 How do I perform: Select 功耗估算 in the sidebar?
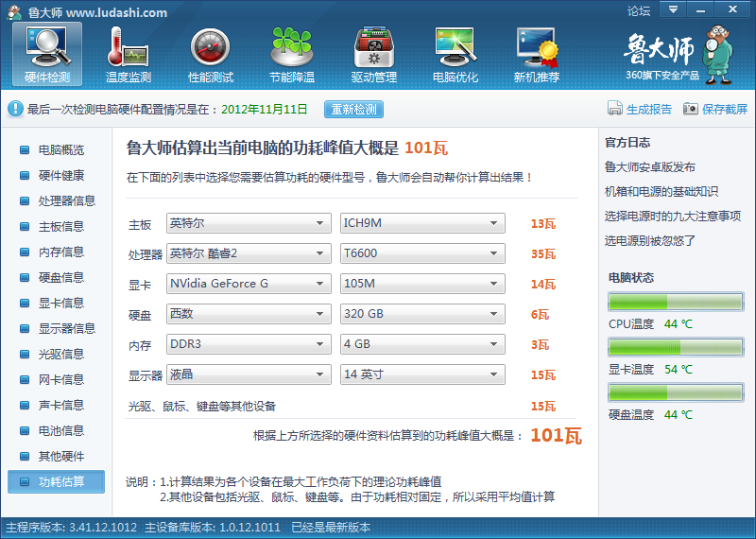tap(56, 481)
